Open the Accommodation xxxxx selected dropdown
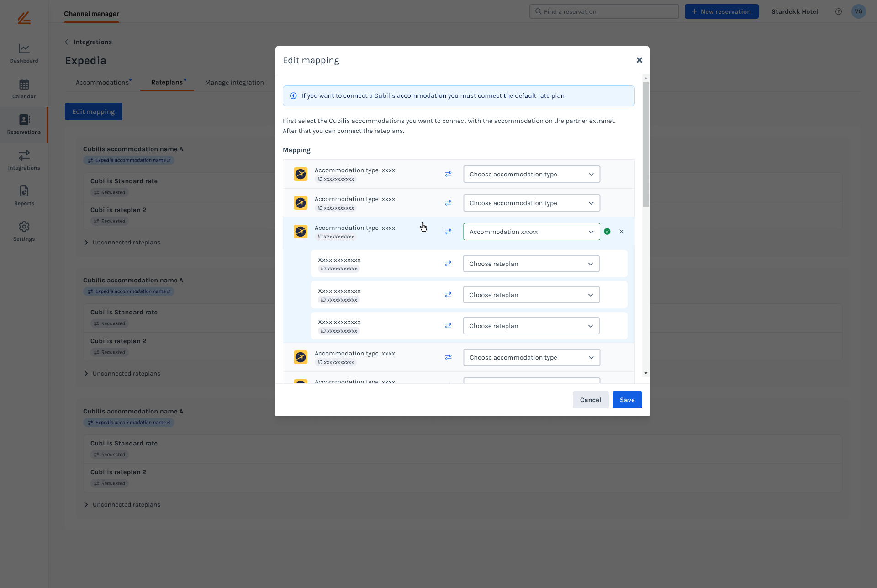Viewport: 877px width, 588px height. pos(531,232)
